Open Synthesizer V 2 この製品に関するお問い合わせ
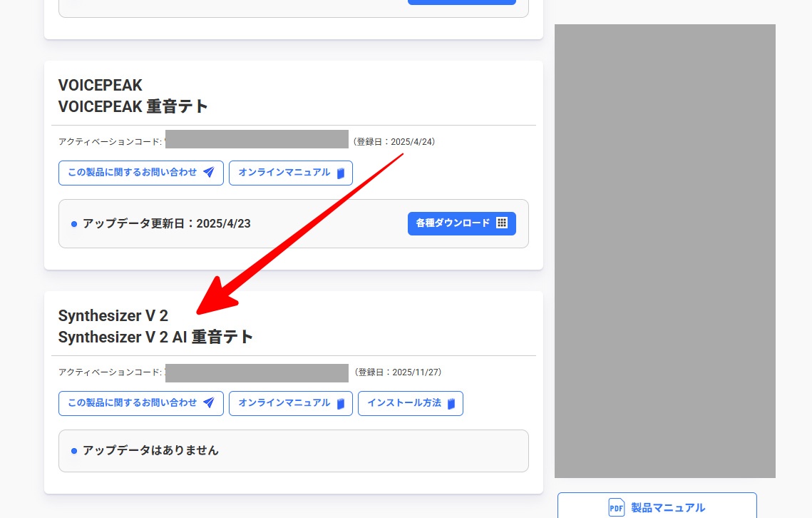Screen dimensions: 812x518 [133, 403]
